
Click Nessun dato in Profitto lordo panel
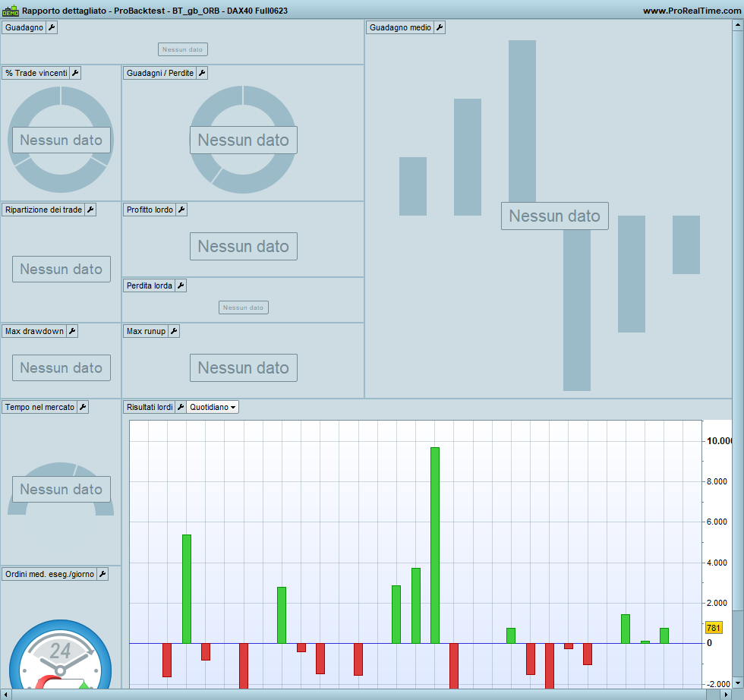tap(244, 246)
